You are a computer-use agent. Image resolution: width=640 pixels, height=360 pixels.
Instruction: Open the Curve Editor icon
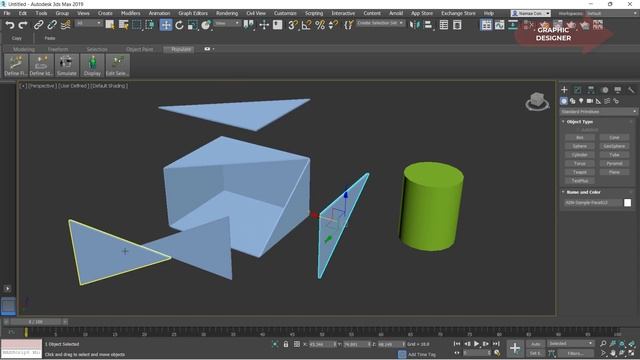tap(500, 25)
